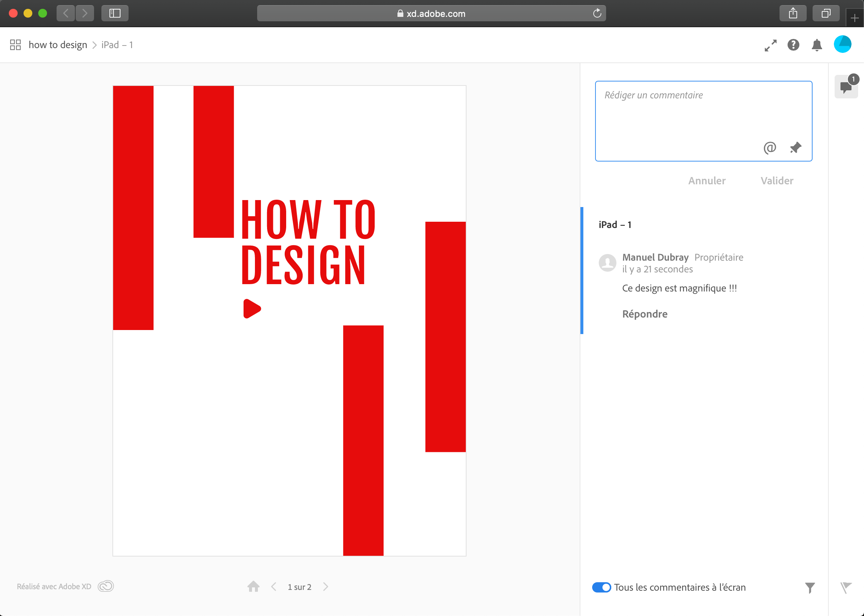
Task: Click the mention '@' icon in comment box
Action: pyautogui.click(x=768, y=147)
